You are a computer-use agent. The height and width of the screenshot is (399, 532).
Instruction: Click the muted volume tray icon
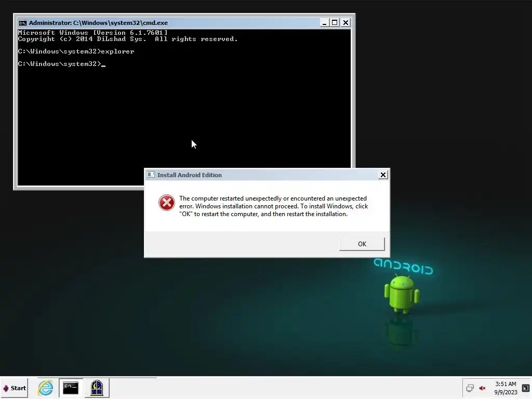tap(483, 388)
